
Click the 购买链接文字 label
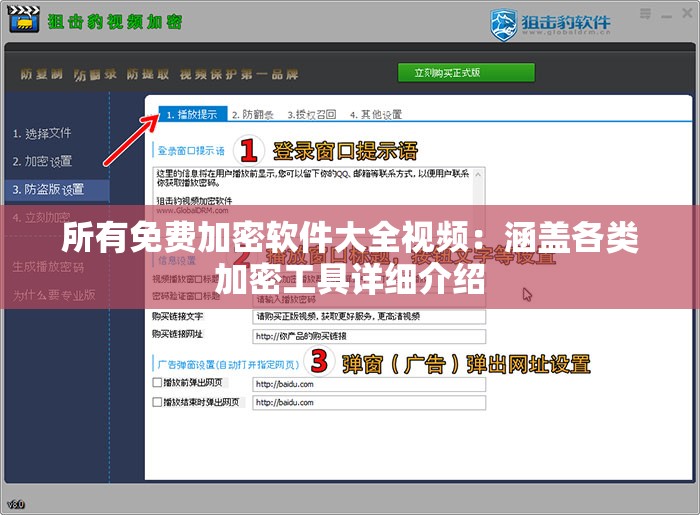point(177,316)
